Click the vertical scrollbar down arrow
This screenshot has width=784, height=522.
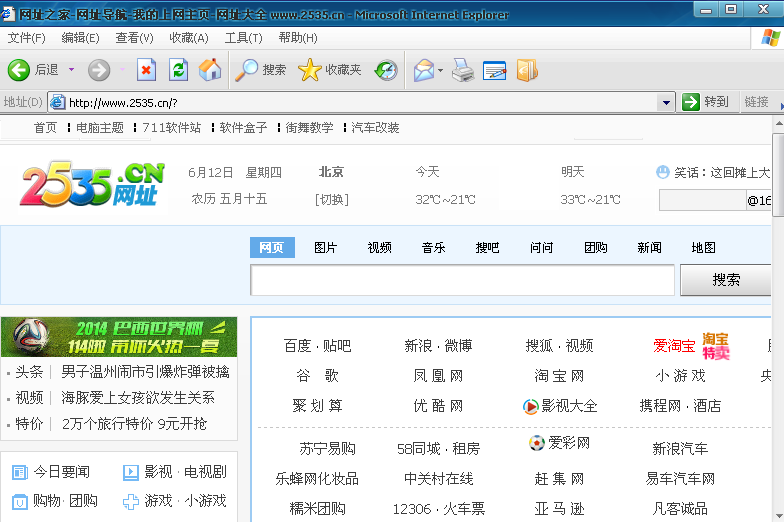pos(778,516)
